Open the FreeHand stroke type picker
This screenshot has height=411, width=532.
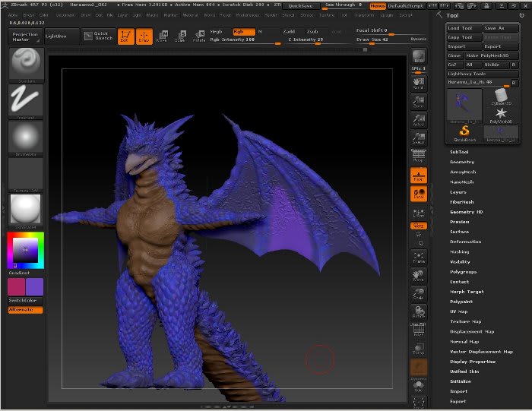[26, 101]
